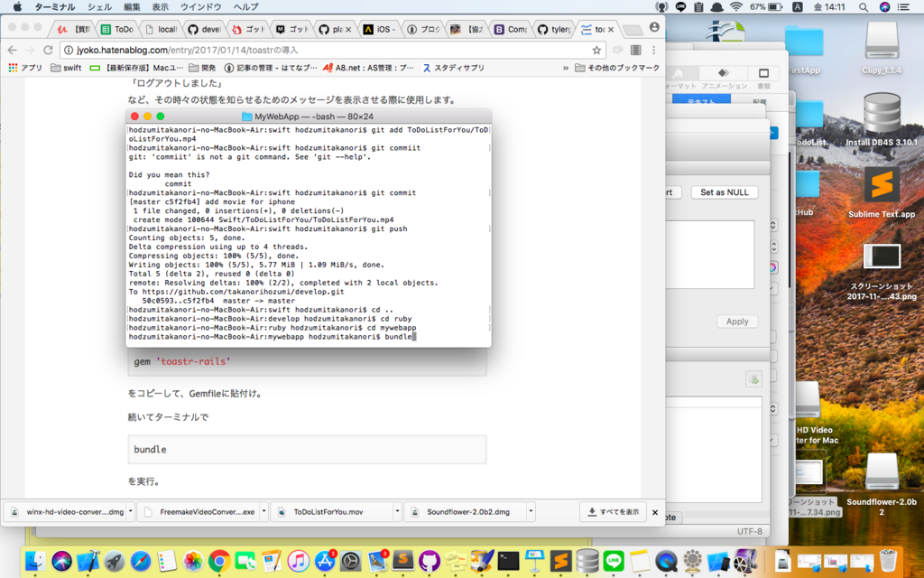Open the アプリ bookmarks shortcut
This screenshot has width=924, height=578.
[x=25, y=68]
